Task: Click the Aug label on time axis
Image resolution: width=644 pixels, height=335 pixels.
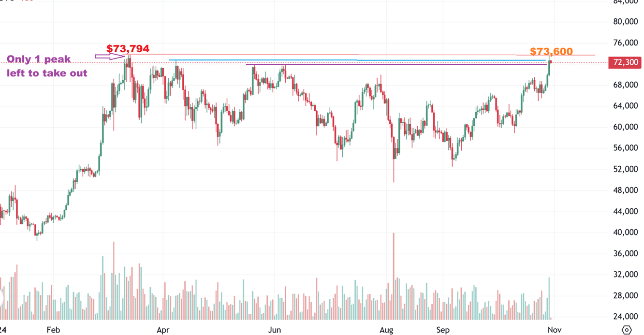Action: tap(386, 330)
